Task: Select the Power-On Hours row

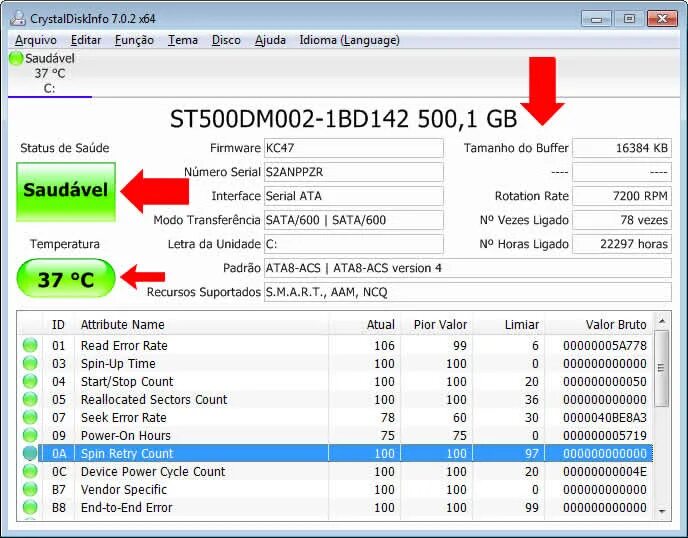Action: tap(335, 435)
